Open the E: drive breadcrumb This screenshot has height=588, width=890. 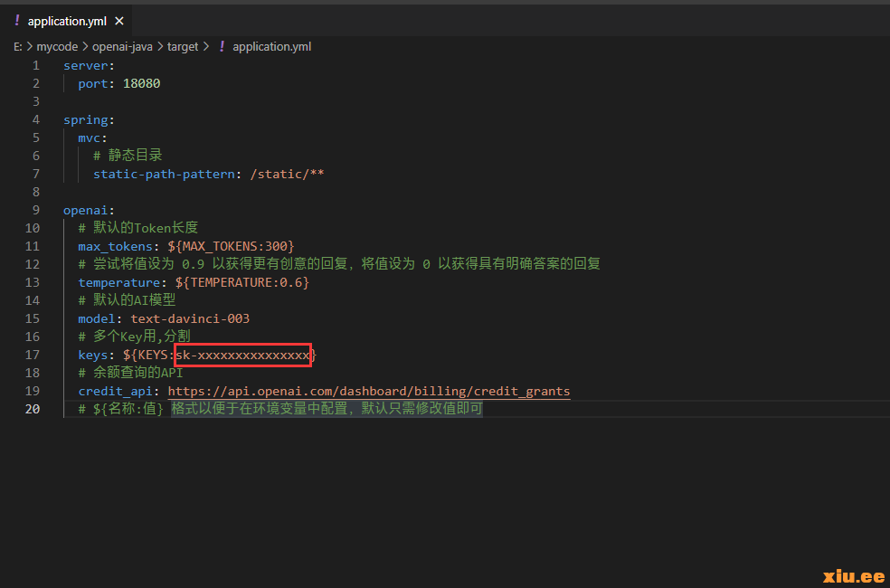tap(18, 46)
